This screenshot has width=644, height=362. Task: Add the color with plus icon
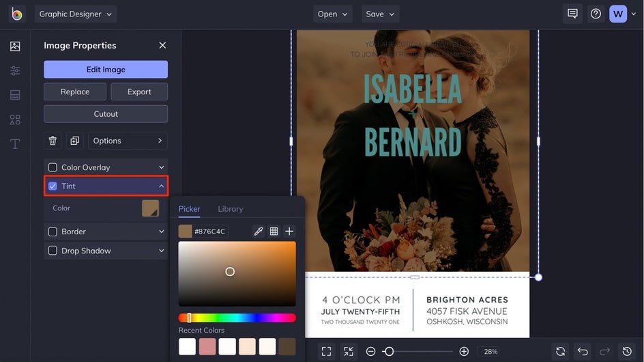[x=289, y=231]
